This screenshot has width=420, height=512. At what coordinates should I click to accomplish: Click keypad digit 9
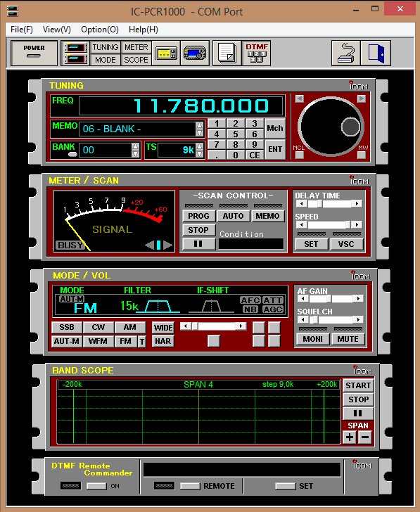[254, 145]
